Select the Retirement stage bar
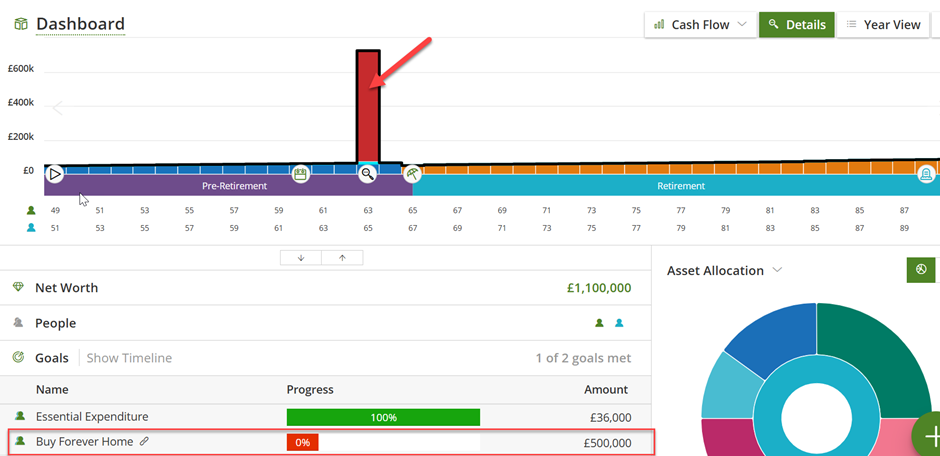 pos(676,186)
